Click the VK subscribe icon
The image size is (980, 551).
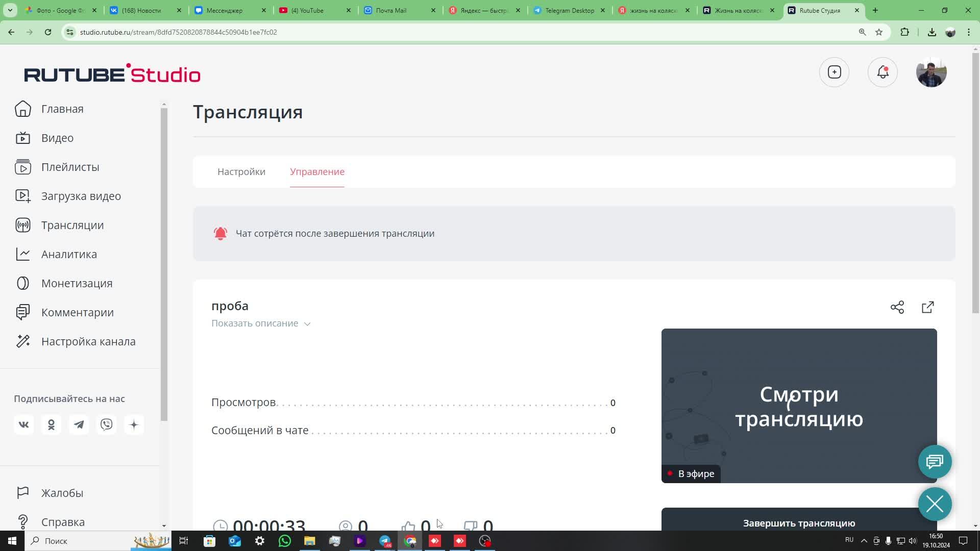(x=23, y=424)
